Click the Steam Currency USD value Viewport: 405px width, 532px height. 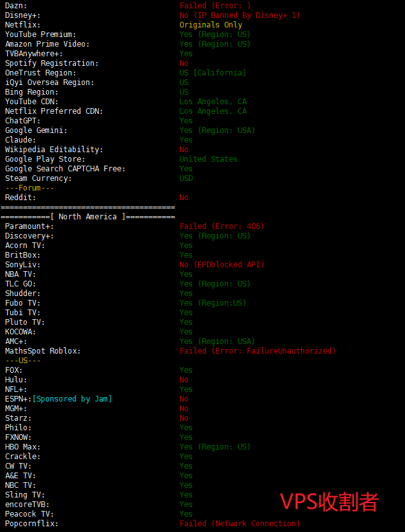tap(186, 178)
